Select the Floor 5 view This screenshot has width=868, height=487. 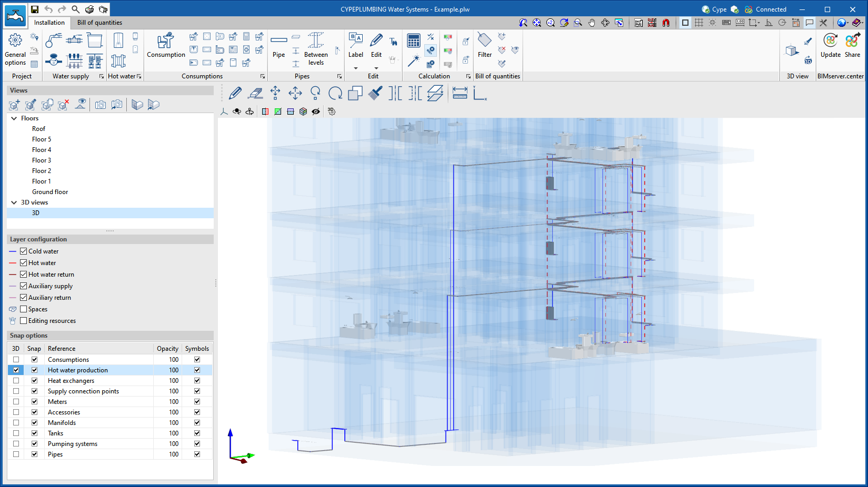coord(42,139)
